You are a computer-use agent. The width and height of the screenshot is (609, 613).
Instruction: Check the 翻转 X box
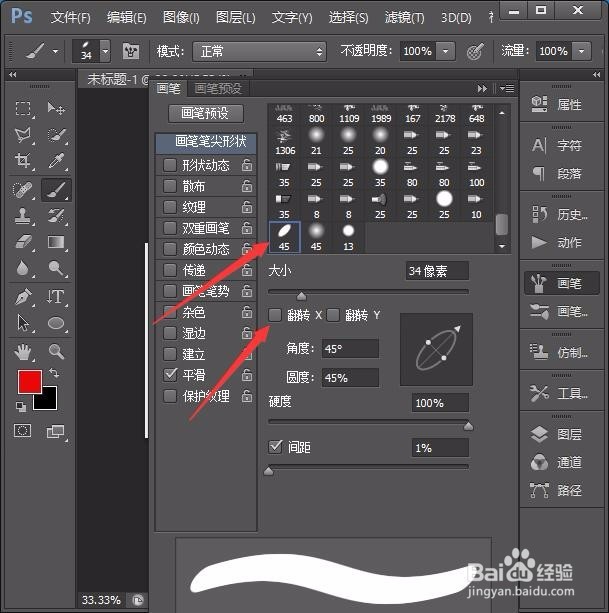[x=275, y=315]
